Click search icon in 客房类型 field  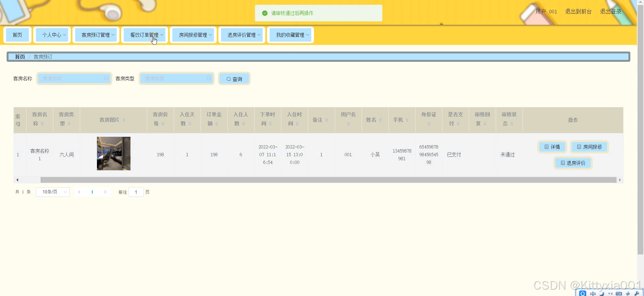click(209, 78)
